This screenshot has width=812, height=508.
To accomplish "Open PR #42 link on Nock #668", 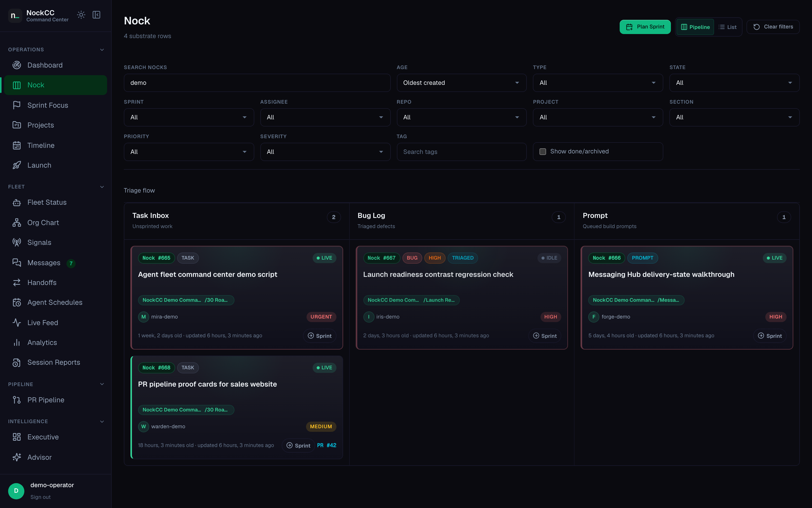I will coord(327,445).
